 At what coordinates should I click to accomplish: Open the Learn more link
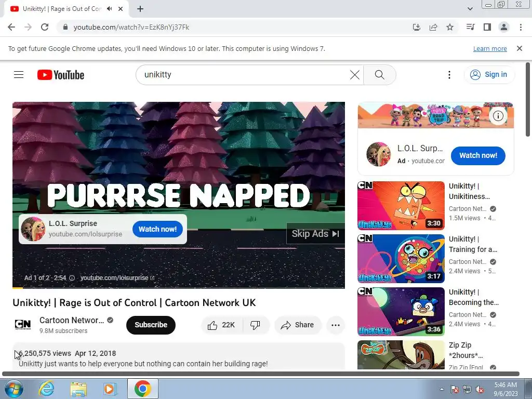(490, 48)
